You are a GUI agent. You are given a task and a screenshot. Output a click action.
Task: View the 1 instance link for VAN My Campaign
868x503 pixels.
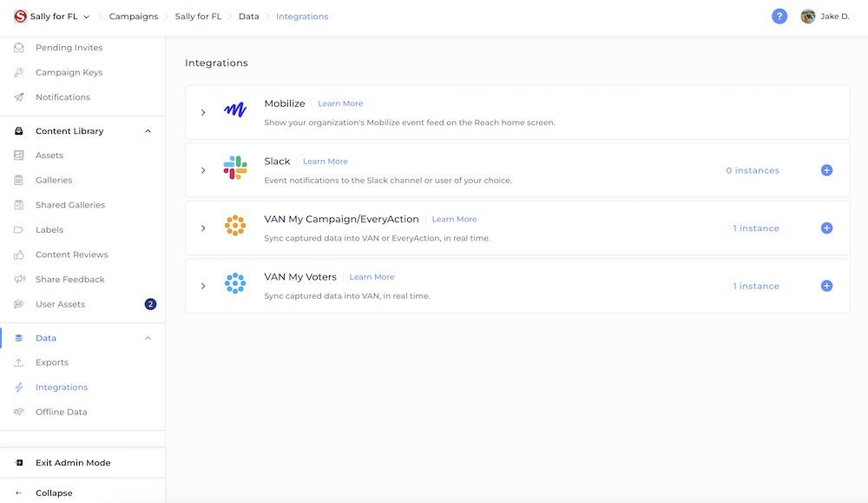click(x=756, y=228)
